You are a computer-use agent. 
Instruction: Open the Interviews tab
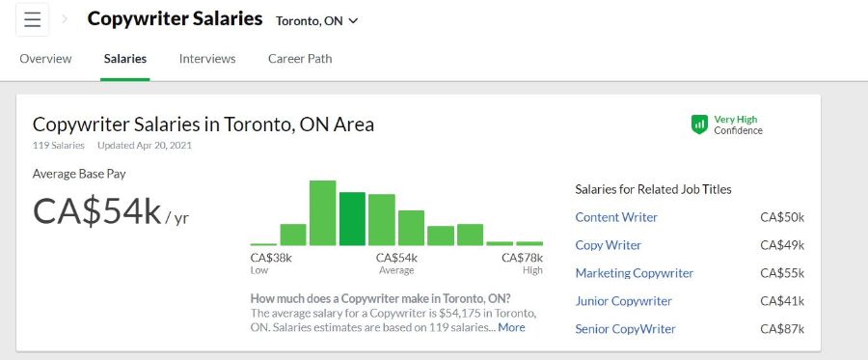(x=207, y=59)
